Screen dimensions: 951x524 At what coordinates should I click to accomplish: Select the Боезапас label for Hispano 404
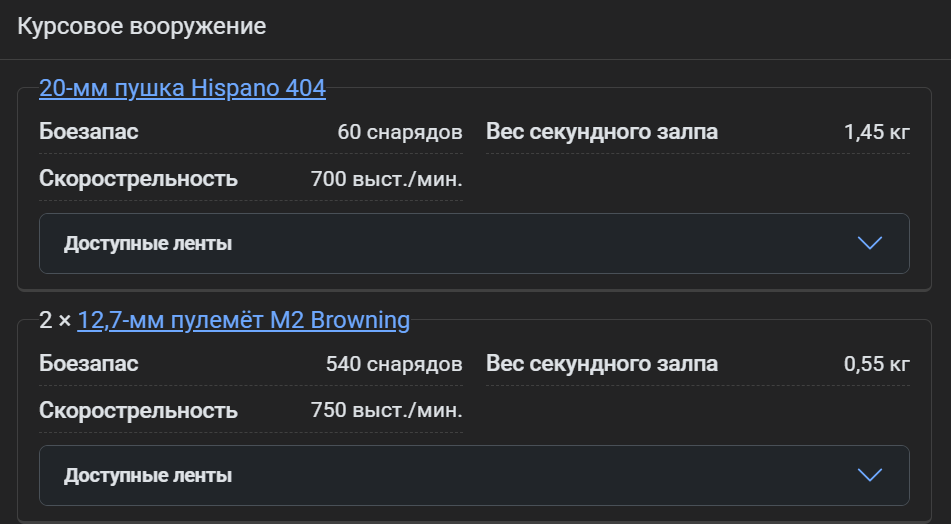pos(89,132)
